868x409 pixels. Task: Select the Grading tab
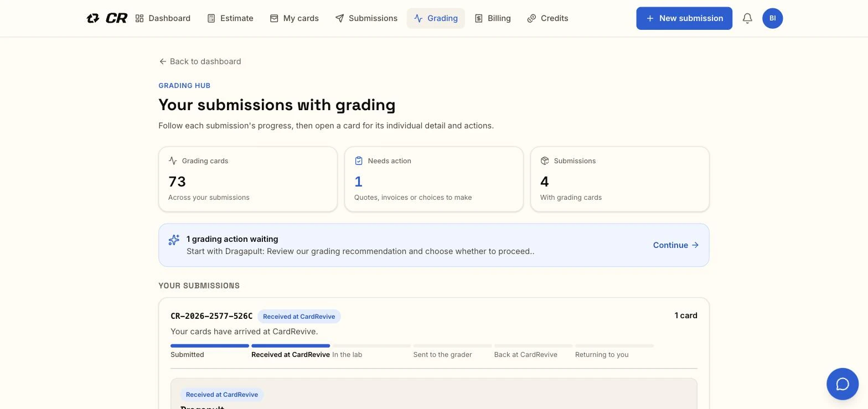click(x=436, y=18)
